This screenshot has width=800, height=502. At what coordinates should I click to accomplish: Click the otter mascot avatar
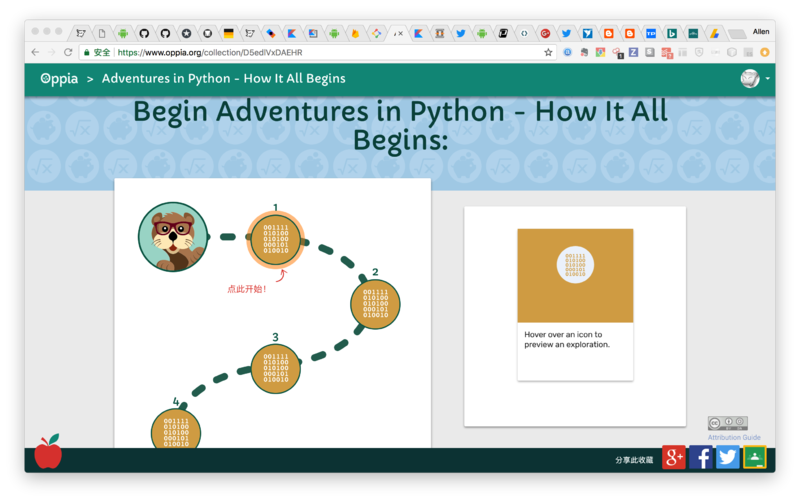tap(173, 237)
